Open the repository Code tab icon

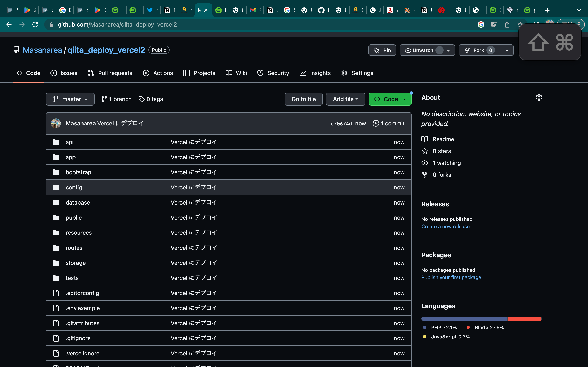tap(20, 73)
